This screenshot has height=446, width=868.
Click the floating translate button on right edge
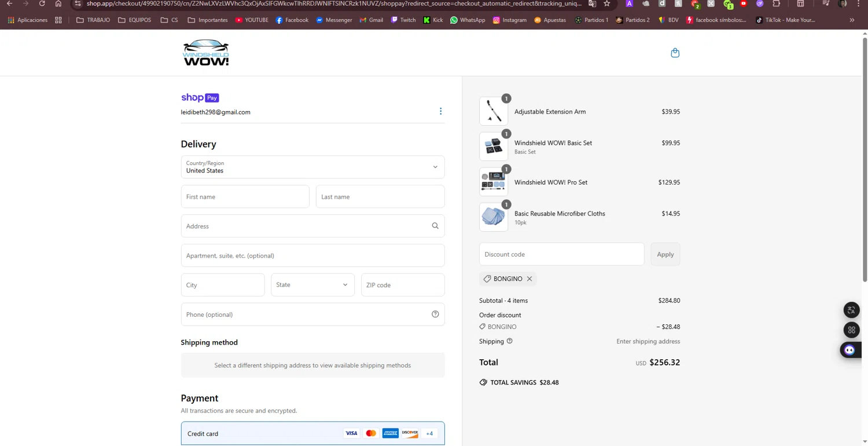click(x=851, y=310)
